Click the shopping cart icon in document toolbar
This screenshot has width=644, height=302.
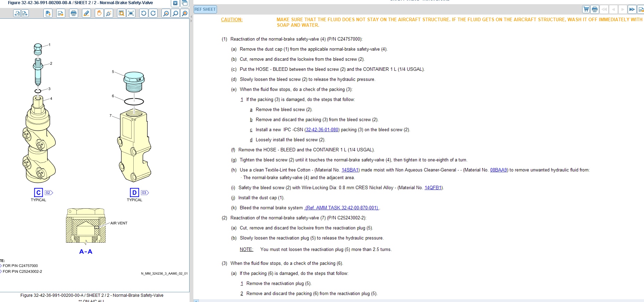click(x=586, y=9)
